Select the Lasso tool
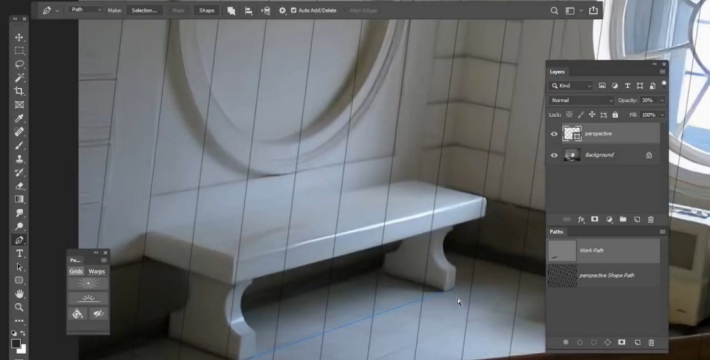 click(x=19, y=64)
